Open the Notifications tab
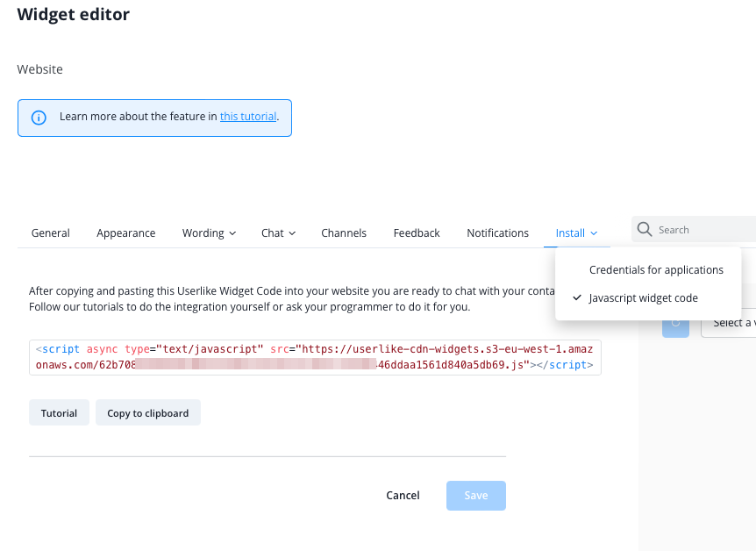 click(x=497, y=233)
